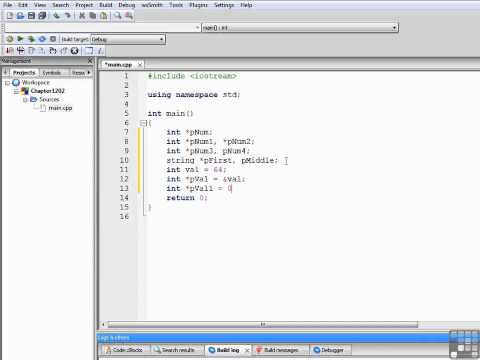Click the Find magnifier icon
The width and height of the screenshot is (480, 360).
118,16
